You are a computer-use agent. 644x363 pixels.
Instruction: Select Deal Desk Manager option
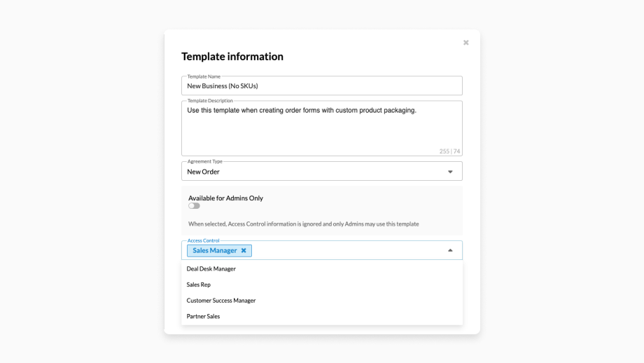pos(211,268)
